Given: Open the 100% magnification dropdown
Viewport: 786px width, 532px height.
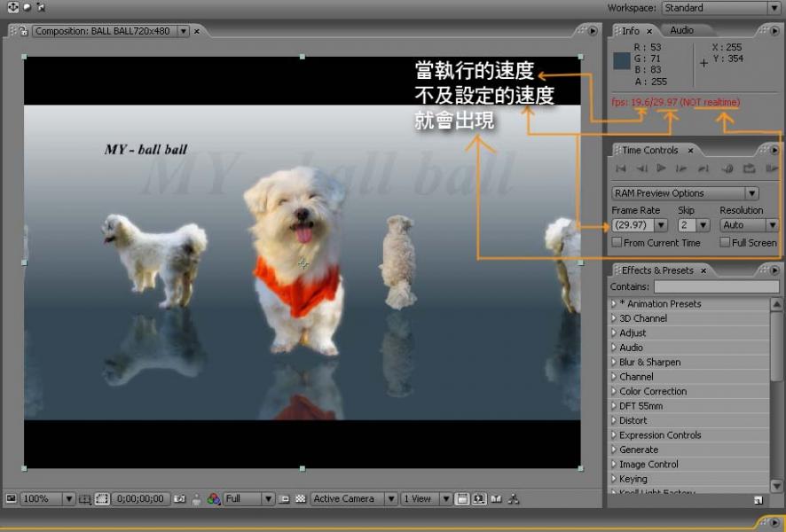Looking at the screenshot, I should [x=48, y=499].
